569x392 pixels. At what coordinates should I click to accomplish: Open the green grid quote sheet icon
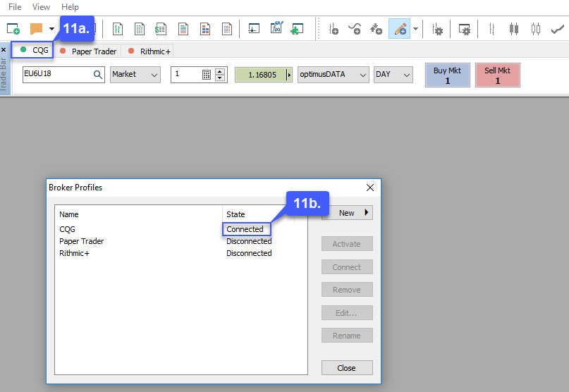point(140,29)
